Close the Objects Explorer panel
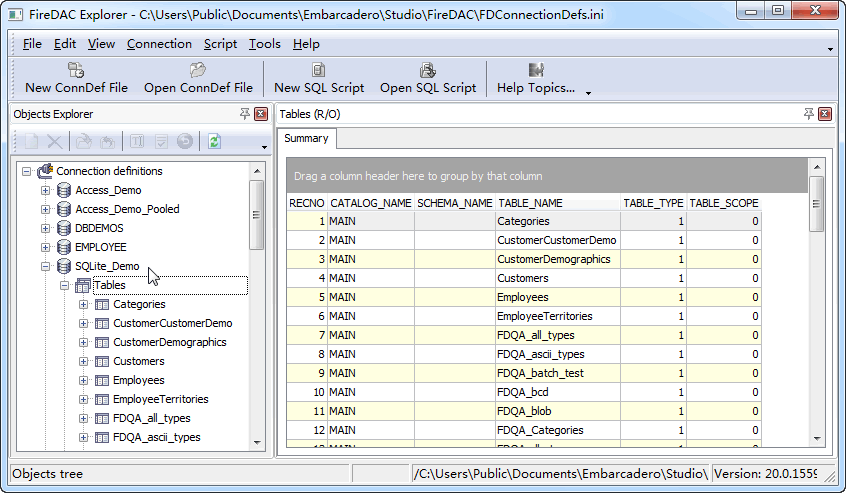846x493 pixels. [x=261, y=114]
